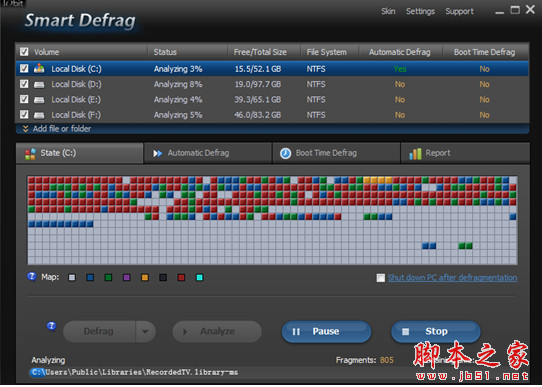The height and width of the screenshot is (387, 542).
Task: Enable Shut down PC after defragmentation checkbox
Action: (x=381, y=278)
